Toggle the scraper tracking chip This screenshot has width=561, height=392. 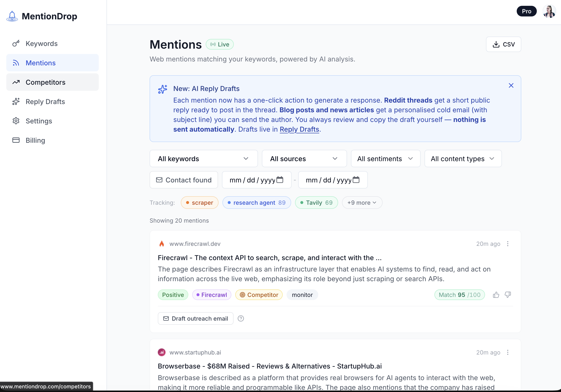tap(199, 203)
